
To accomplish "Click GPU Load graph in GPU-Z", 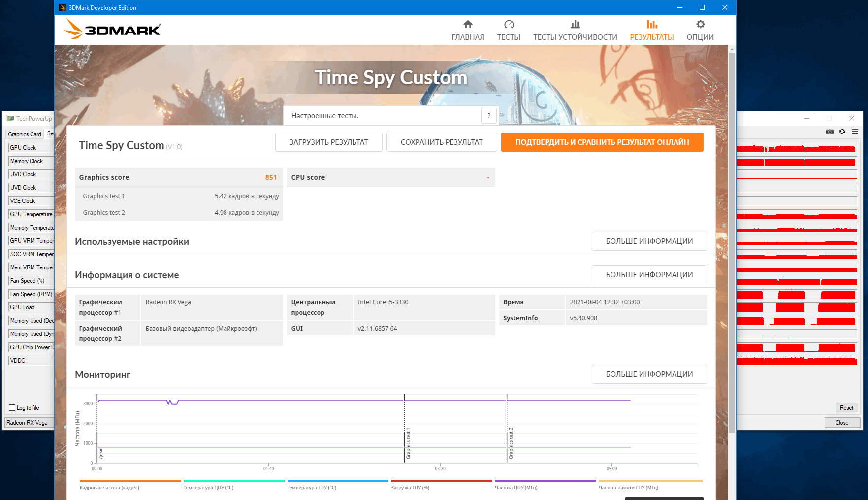I will 797,307.
